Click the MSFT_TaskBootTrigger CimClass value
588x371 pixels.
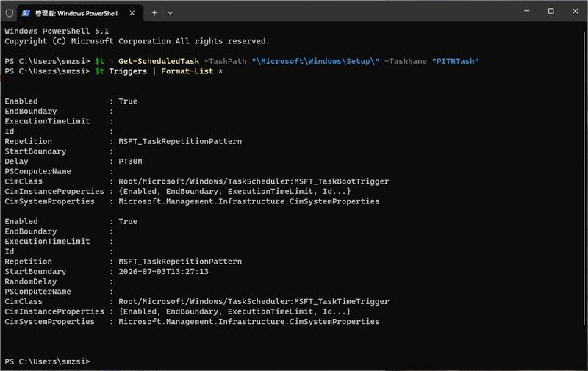[254, 181]
